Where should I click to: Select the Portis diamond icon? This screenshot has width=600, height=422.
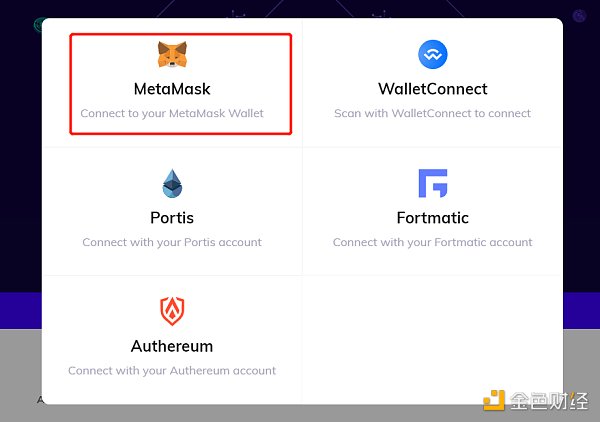coord(172,183)
